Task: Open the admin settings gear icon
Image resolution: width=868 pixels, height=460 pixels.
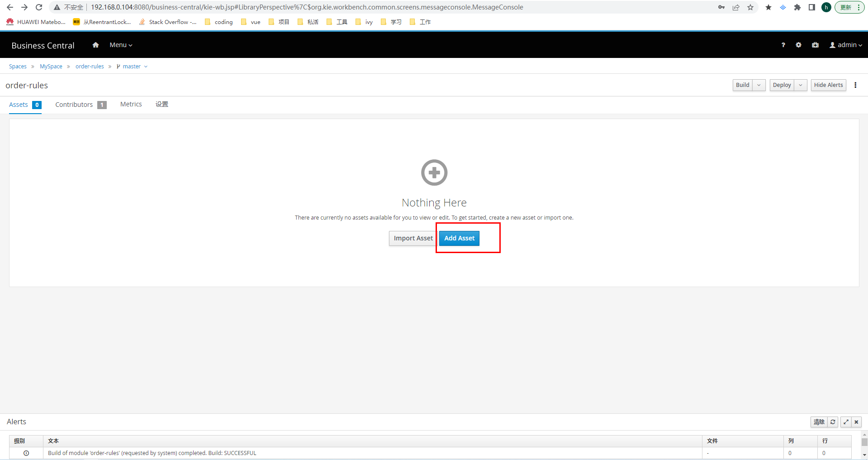Action: (x=798, y=45)
